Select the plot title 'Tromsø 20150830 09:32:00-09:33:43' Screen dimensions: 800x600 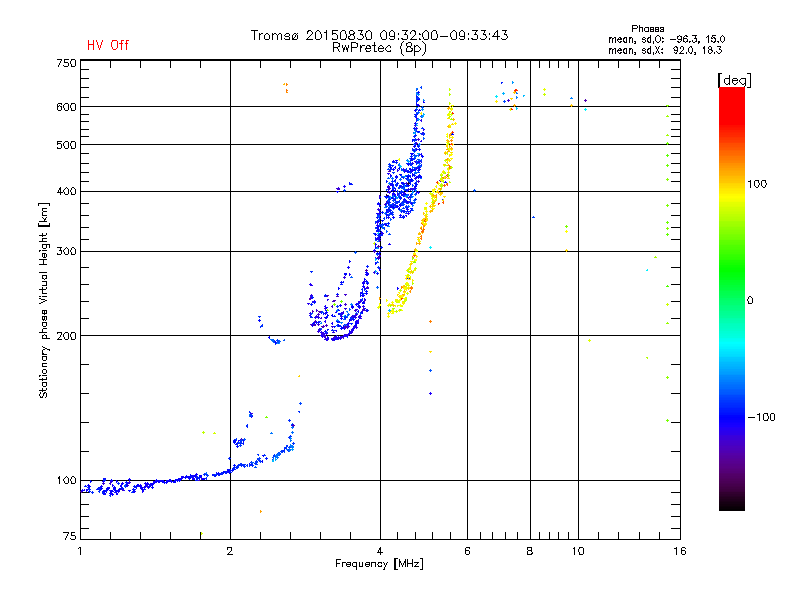pyautogui.click(x=379, y=35)
